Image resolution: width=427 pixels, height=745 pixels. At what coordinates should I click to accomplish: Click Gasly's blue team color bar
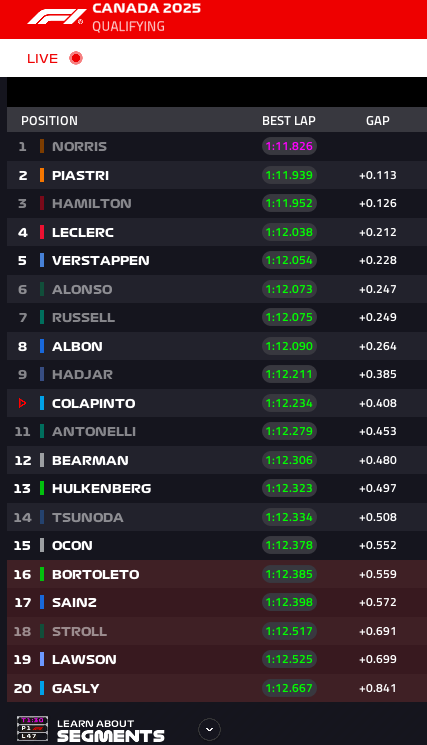pyautogui.click(x=42, y=688)
